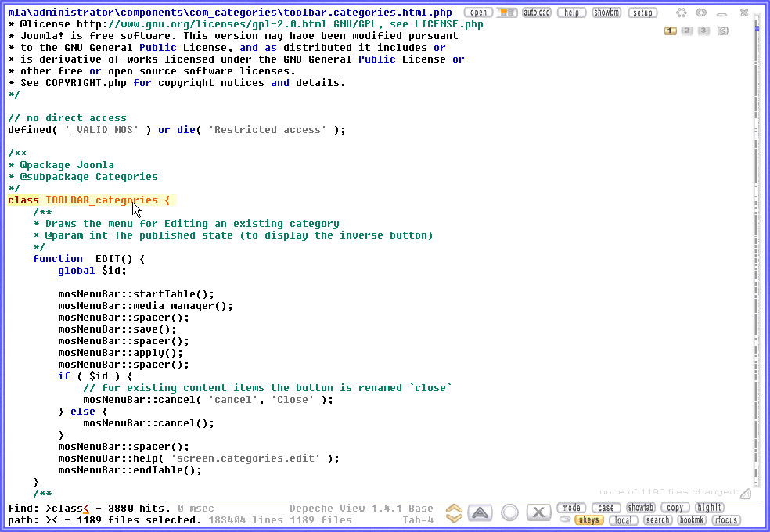Click the 'X' clear icon button

tap(538, 513)
